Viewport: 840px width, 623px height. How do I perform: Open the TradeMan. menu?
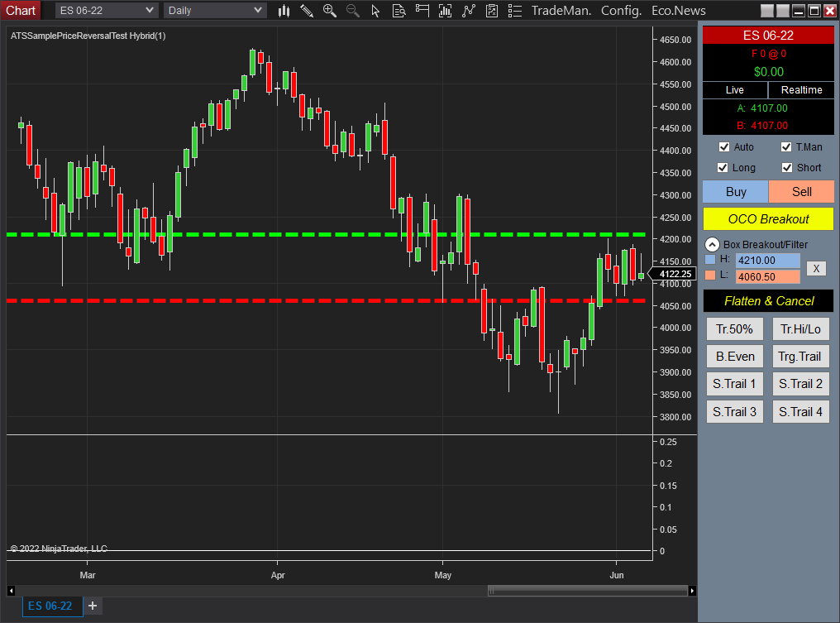tap(561, 11)
